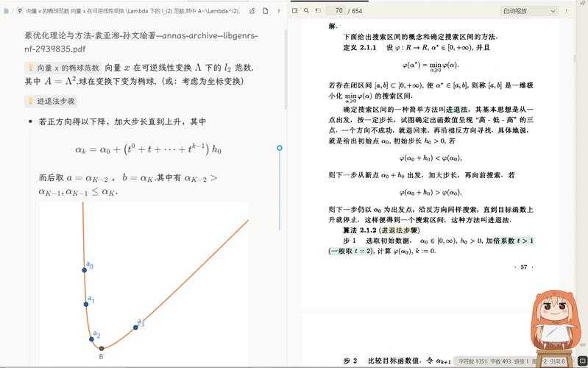
Task: Click the page number 57 in PDF footer
Action: pyautogui.click(x=523, y=267)
